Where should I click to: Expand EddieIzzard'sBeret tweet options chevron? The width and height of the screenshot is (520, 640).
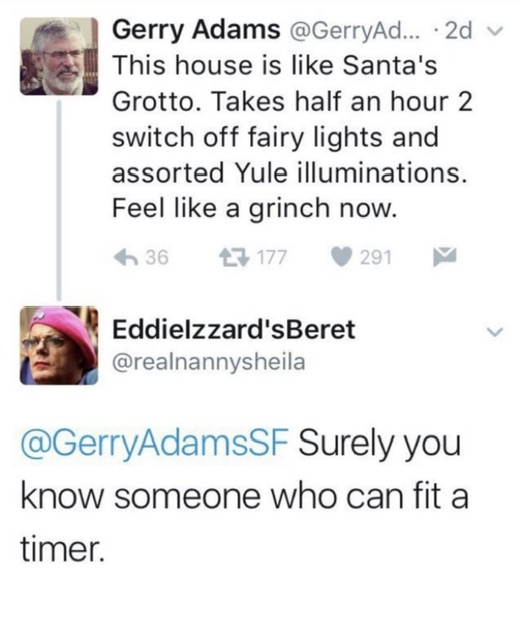pyautogui.click(x=496, y=331)
